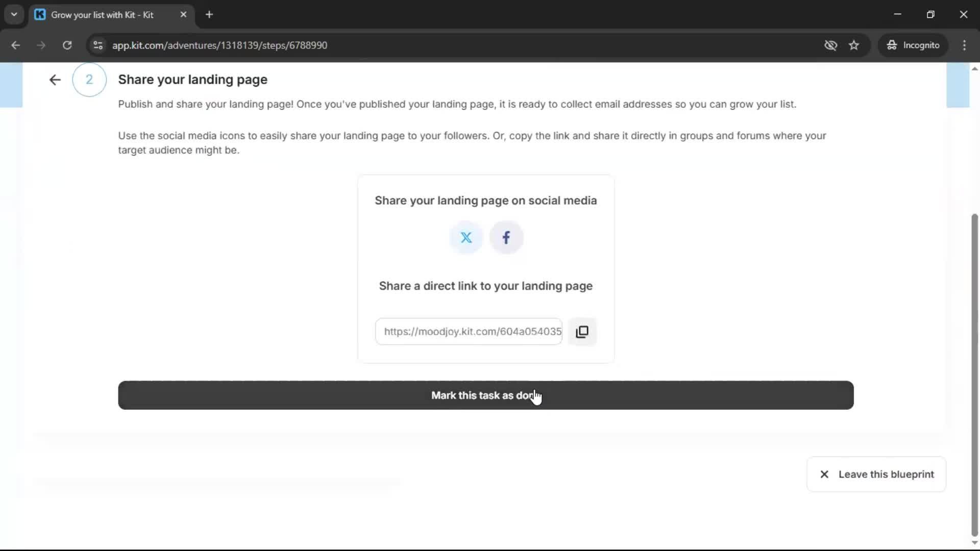
Task: Expand Chrome's three-dot menu
Action: coord(965,45)
